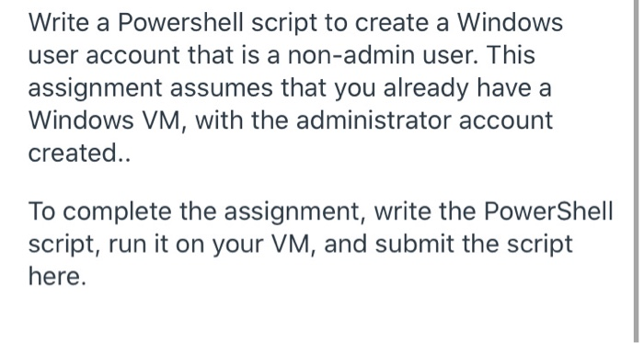This screenshot has width=644, height=343.
Task: Click "VM," in the "Windows VM, with" line
Action: tap(165, 120)
